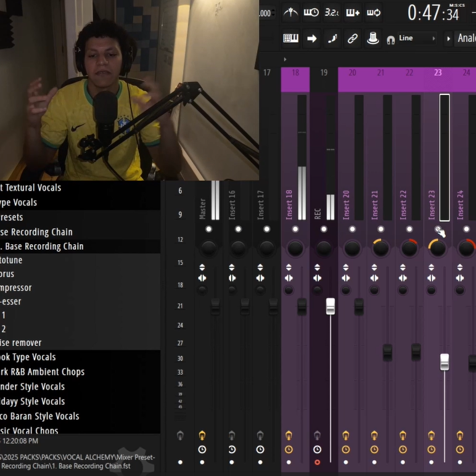Toggle the 3.2.1 countdown before recording
Screen dimensions: 476x476
point(332,12)
